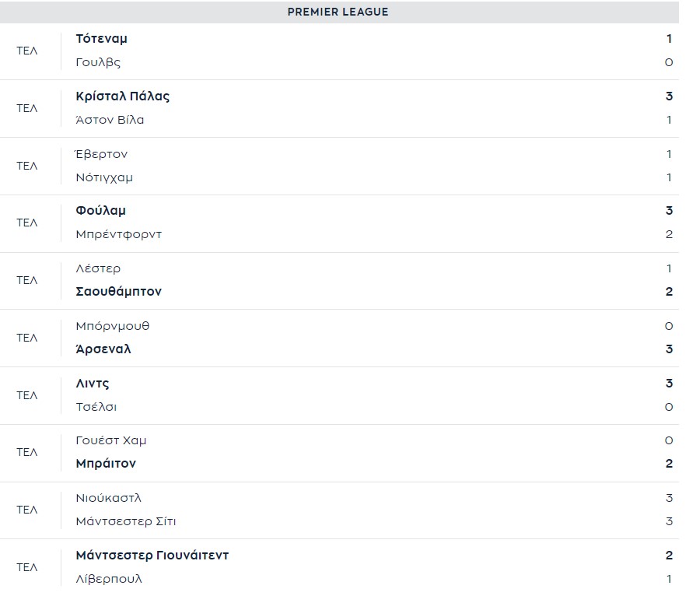Open the Φούλαμ team link
Screen dimensions: 700x596
pyautogui.click(x=101, y=211)
